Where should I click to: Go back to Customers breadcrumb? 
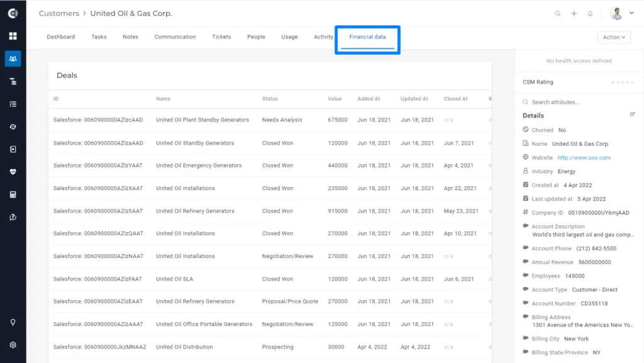[x=58, y=14]
